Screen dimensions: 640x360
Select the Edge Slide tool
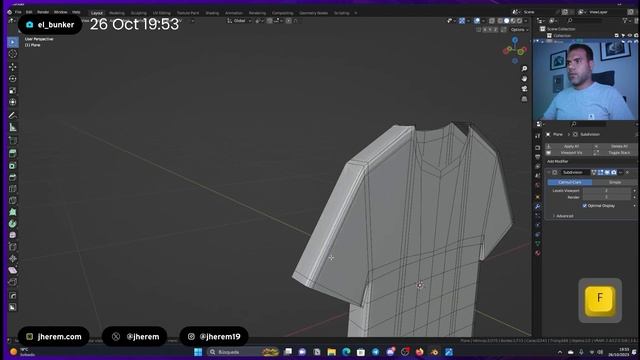click(13, 247)
